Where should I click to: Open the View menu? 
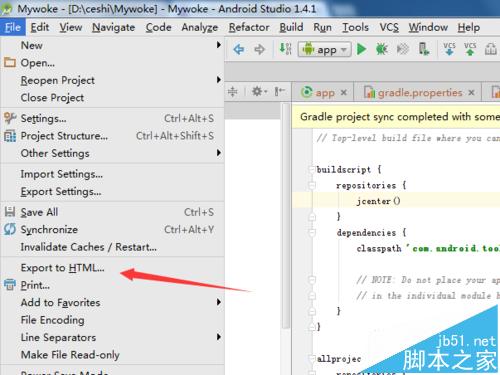click(x=71, y=27)
